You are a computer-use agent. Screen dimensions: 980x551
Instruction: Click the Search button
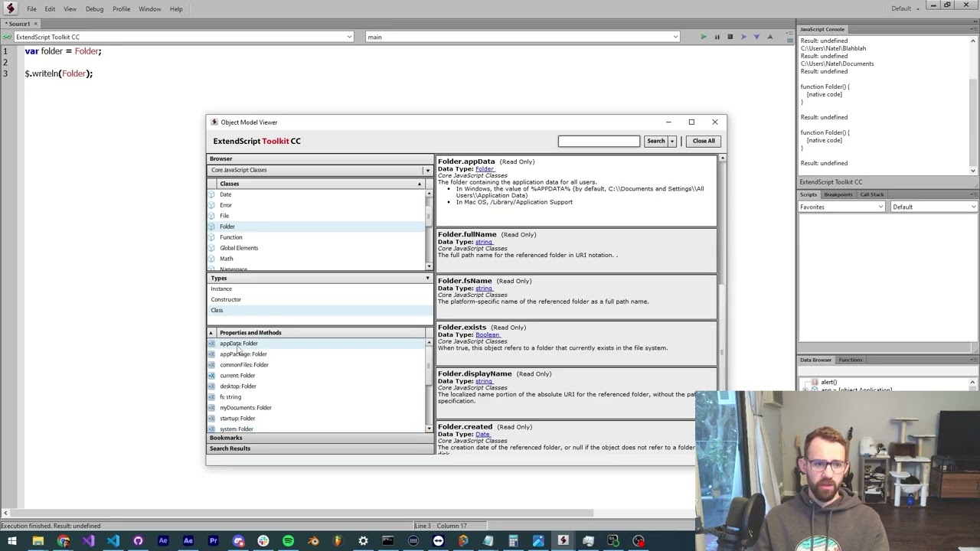[x=656, y=141]
